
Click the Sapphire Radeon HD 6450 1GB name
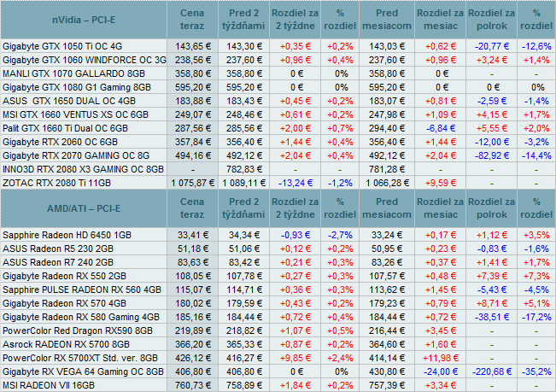click(67, 235)
